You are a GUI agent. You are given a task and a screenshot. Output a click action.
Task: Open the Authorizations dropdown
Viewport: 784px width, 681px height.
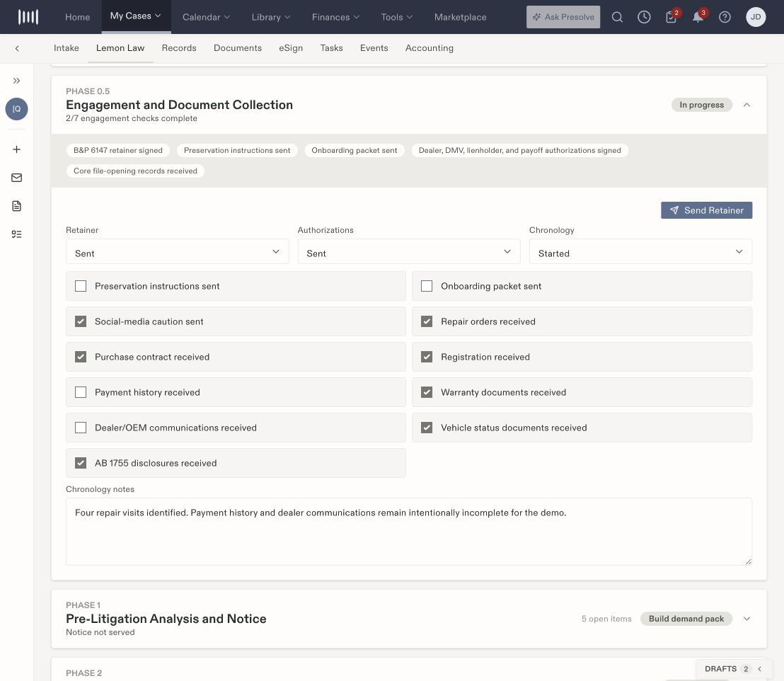click(409, 252)
